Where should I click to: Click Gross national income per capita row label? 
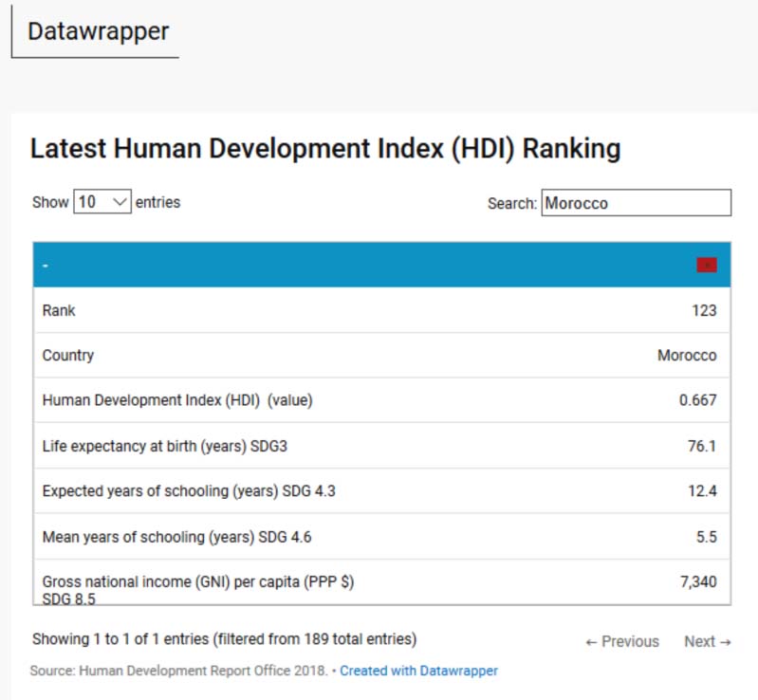pyautogui.click(x=198, y=582)
